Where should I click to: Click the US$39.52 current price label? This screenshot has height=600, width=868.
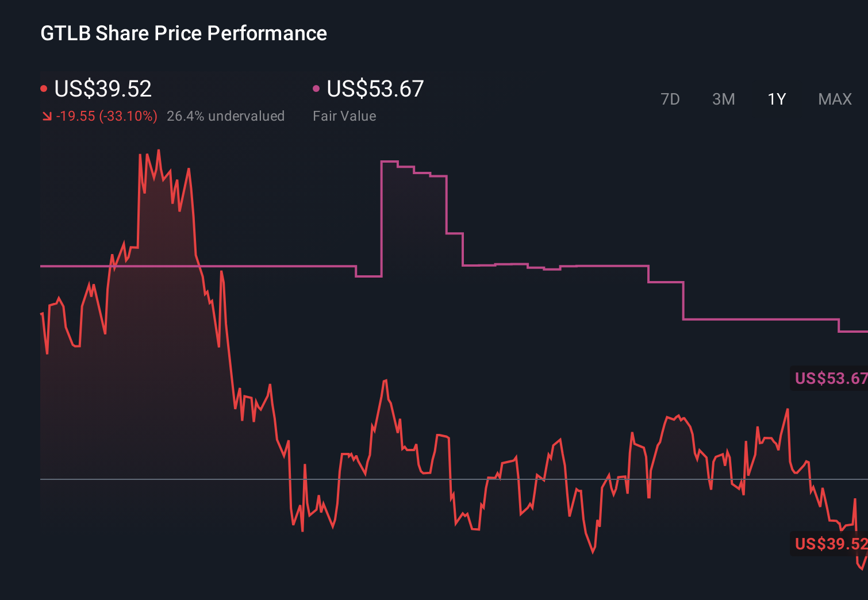point(102,89)
